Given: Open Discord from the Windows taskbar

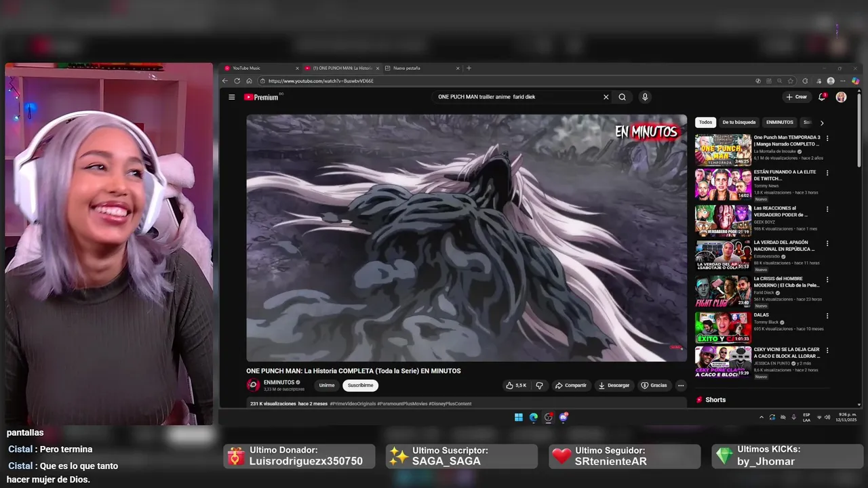Looking at the screenshot, I should [x=564, y=417].
